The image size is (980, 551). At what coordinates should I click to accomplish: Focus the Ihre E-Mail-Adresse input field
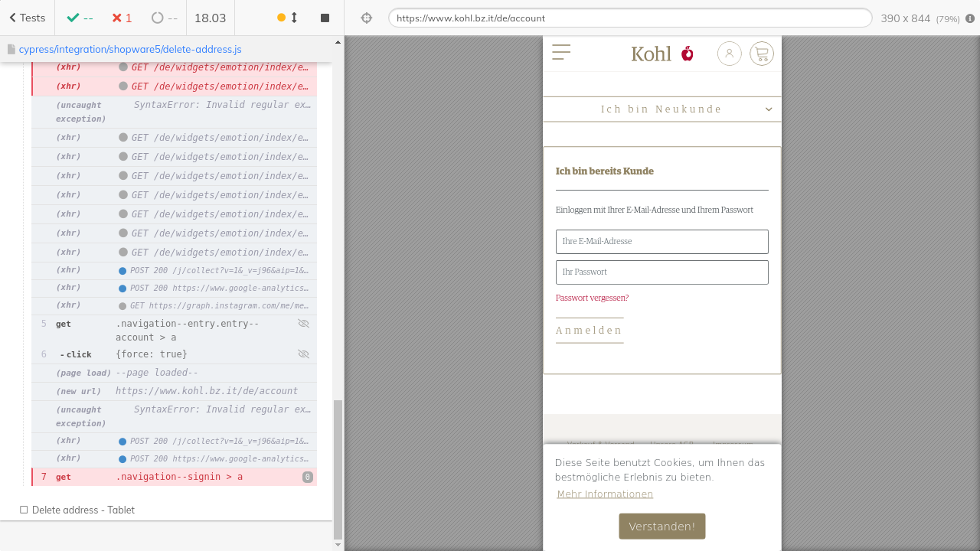pos(661,242)
